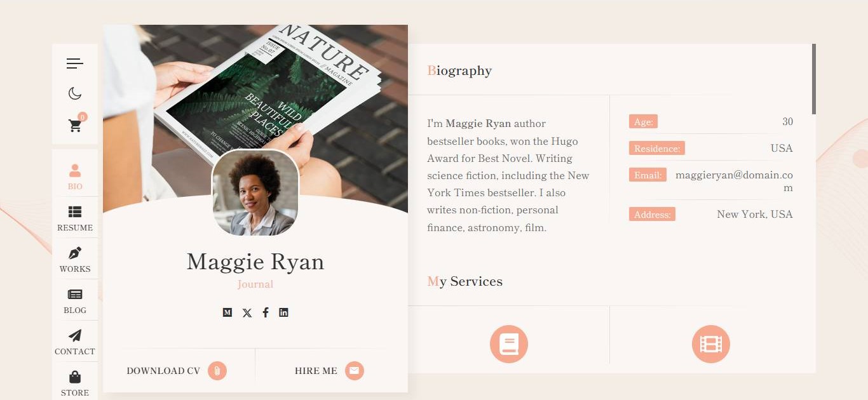Select the Bio sidebar item
The width and height of the screenshot is (868, 400).
point(75,177)
